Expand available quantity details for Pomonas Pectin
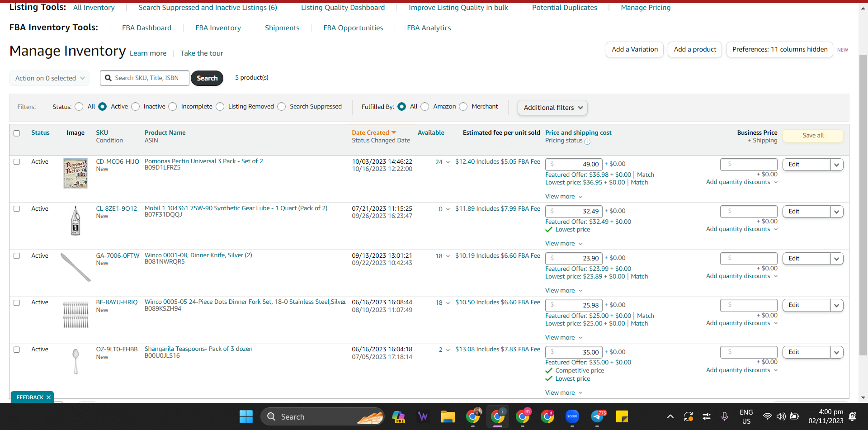Viewport: 868px width, 430px height. pyautogui.click(x=448, y=162)
